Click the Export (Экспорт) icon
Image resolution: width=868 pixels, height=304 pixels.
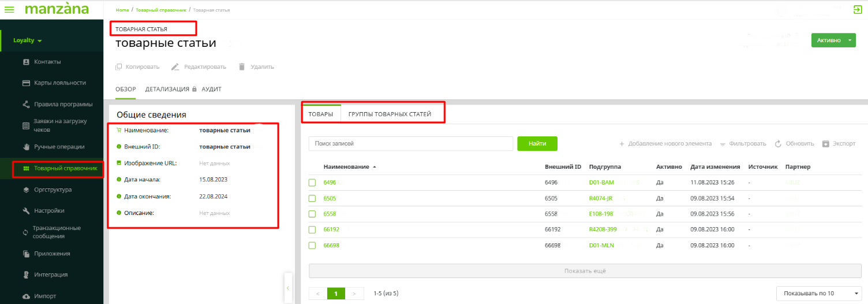pos(825,143)
